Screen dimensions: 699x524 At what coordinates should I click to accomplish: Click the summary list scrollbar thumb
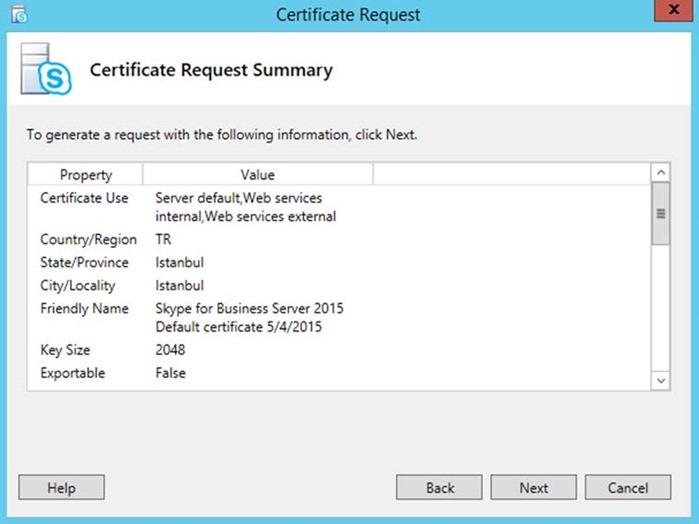pyautogui.click(x=661, y=214)
